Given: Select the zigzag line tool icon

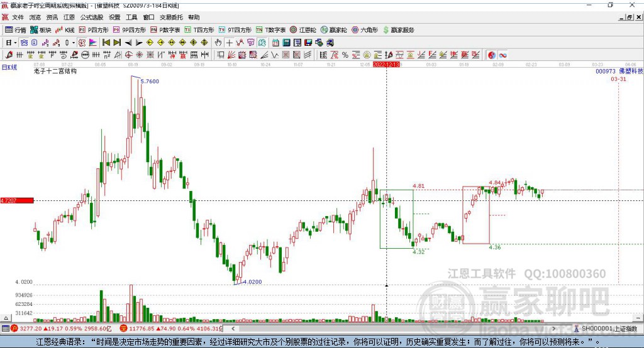Looking at the screenshot, I should tap(274, 55).
